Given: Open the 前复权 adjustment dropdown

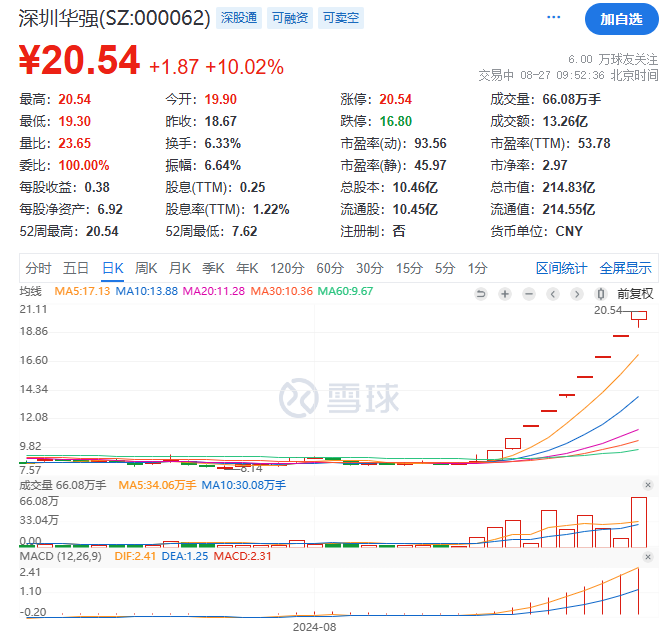Looking at the screenshot, I should point(635,294).
